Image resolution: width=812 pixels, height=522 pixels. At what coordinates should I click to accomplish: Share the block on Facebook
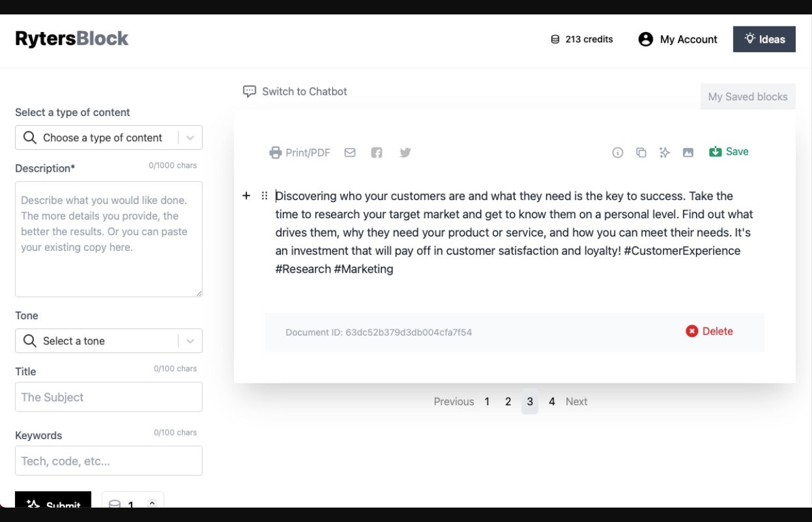point(376,152)
